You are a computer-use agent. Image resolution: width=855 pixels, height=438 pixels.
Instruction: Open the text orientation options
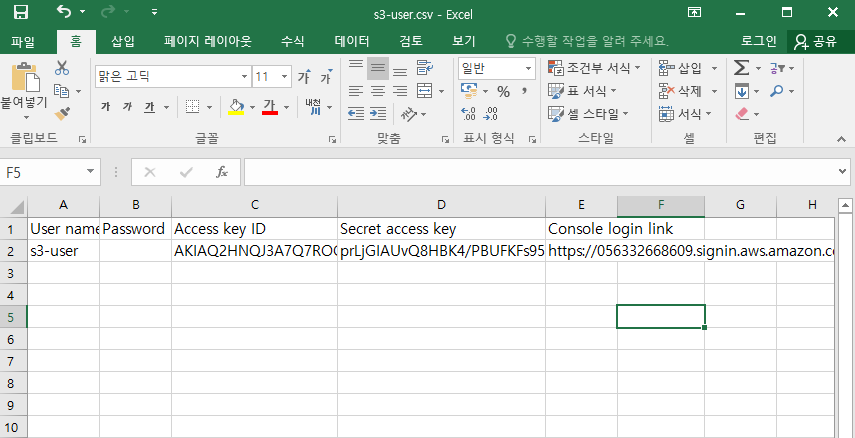tap(413, 113)
